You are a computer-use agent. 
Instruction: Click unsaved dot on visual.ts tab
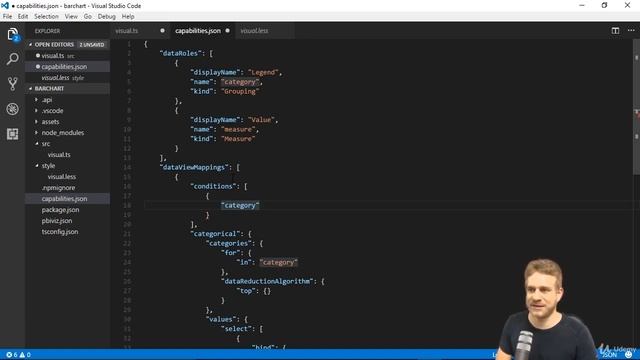(x=162, y=31)
